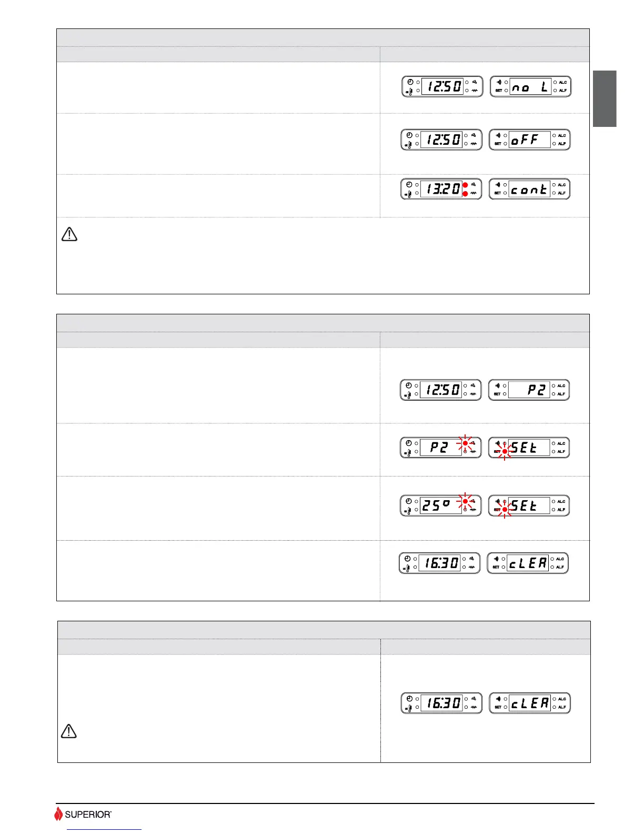Click the ALF indicator on the cont panel

[562, 193]
